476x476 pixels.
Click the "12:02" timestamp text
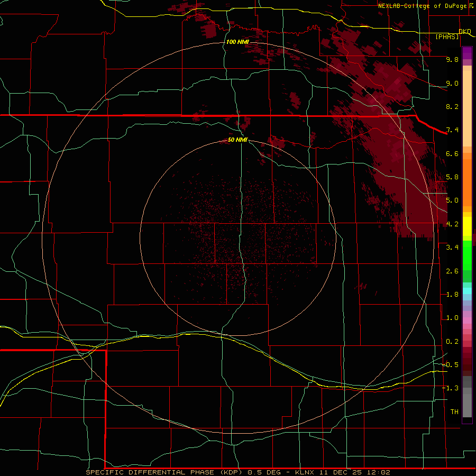coord(378,472)
